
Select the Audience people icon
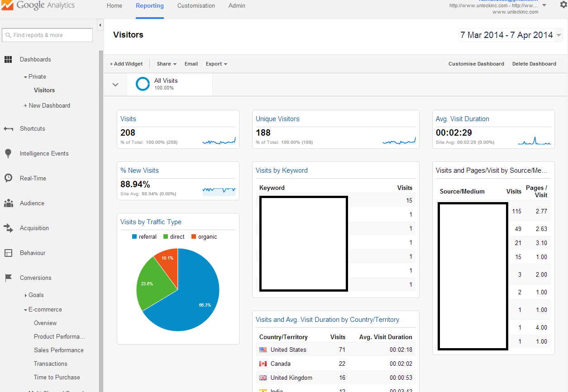(8, 203)
